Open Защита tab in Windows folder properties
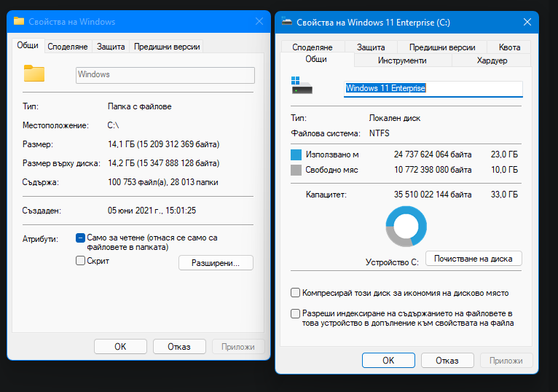 [x=111, y=47]
